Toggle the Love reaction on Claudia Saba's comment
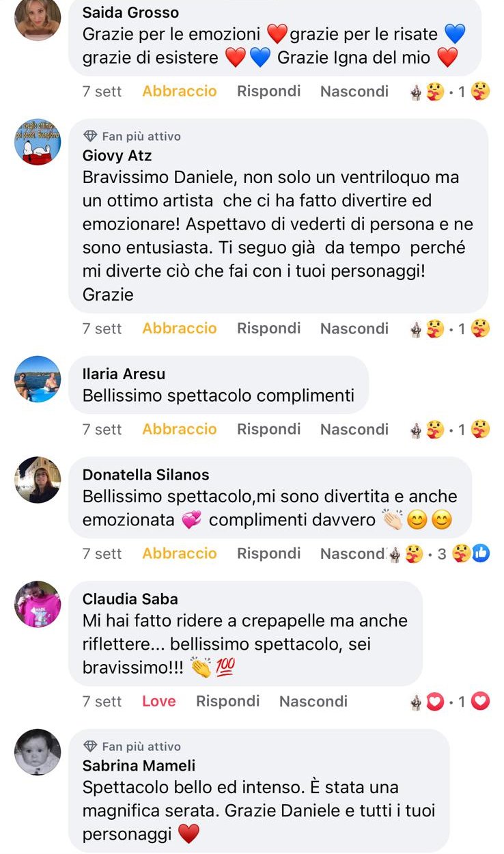The height and width of the screenshot is (854, 504). [159, 702]
